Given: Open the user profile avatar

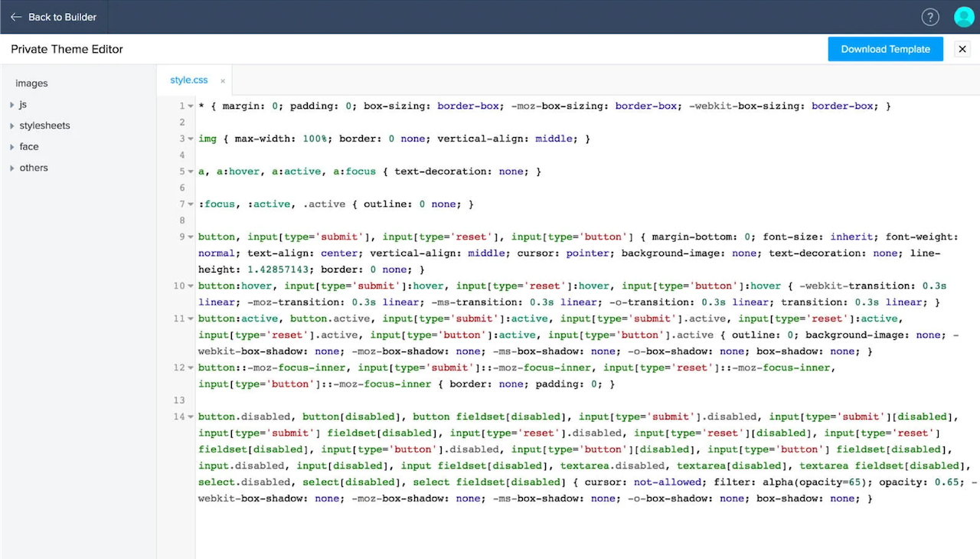Looking at the screenshot, I should pos(963,17).
